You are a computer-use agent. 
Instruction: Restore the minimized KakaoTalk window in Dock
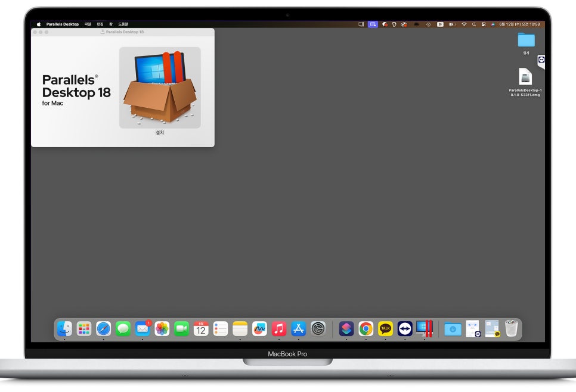click(x=493, y=328)
